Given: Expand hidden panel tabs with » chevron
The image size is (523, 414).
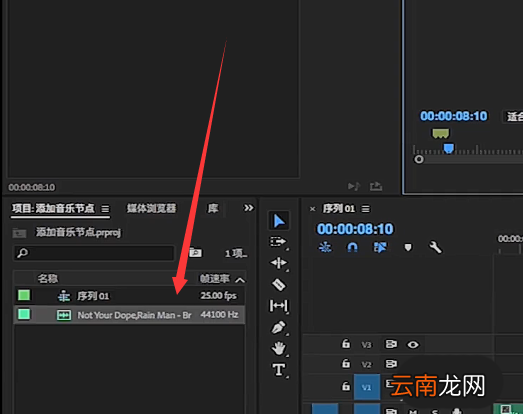Looking at the screenshot, I should (248, 208).
